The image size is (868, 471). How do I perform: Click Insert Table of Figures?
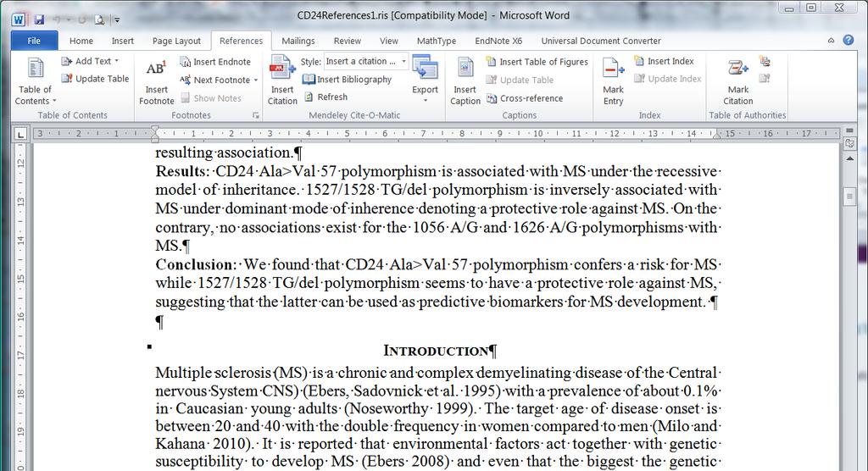[537, 62]
